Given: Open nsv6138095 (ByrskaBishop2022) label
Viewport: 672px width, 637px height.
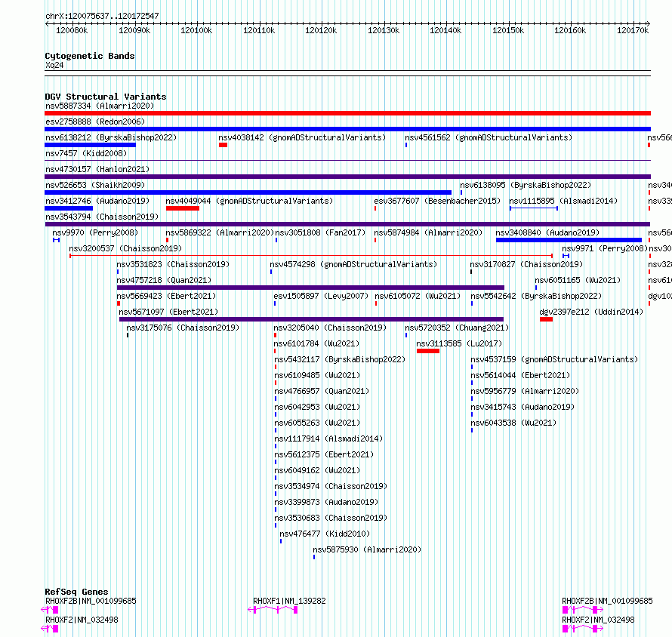Looking at the screenshot, I should 526,185.
